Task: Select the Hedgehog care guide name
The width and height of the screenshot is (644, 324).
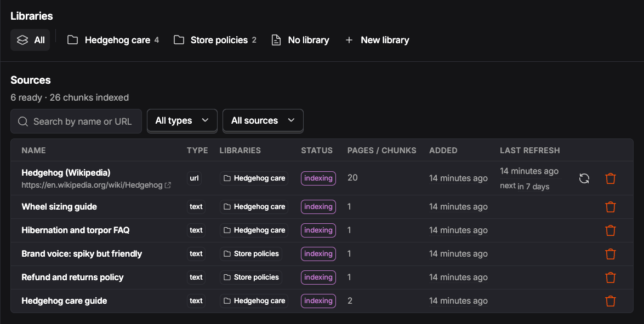Action: [64, 301]
